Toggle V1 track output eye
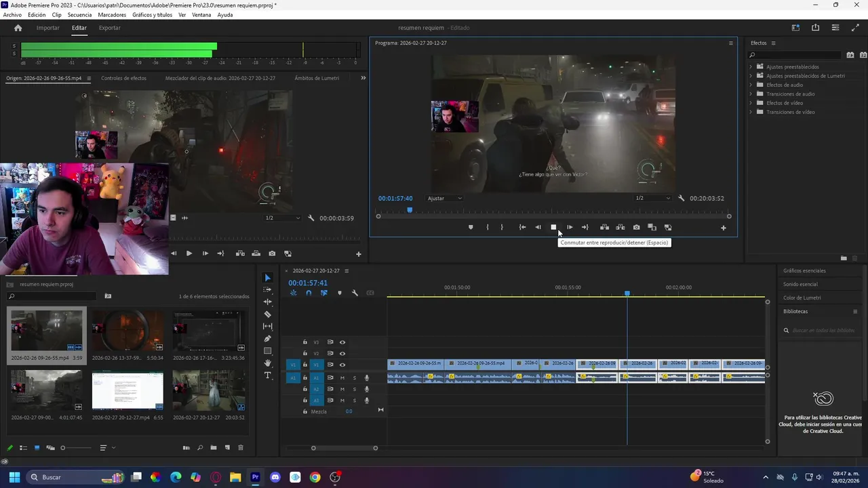The image size is (868, 488). click(x=342, y=365)
